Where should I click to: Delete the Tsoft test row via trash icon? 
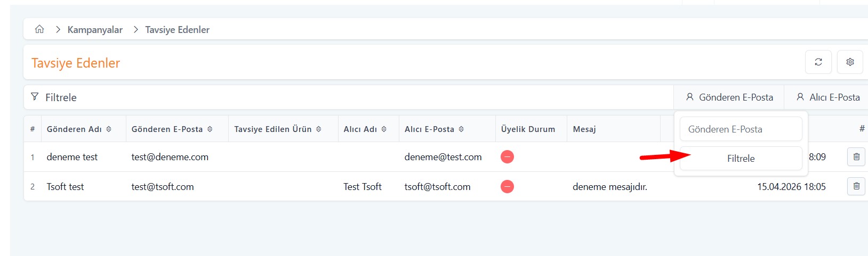coord(856,186)
